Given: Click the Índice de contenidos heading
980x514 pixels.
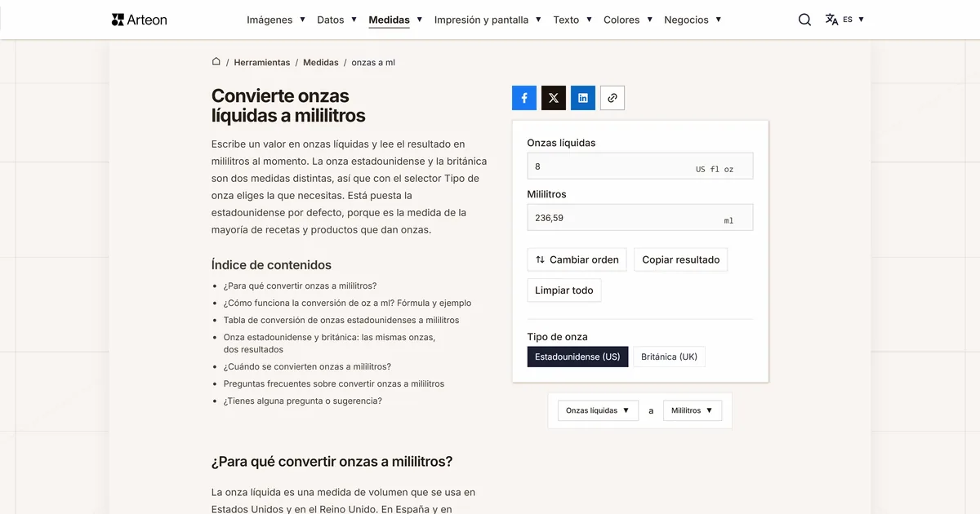Looking at the screenshot, I should point(271,264).
